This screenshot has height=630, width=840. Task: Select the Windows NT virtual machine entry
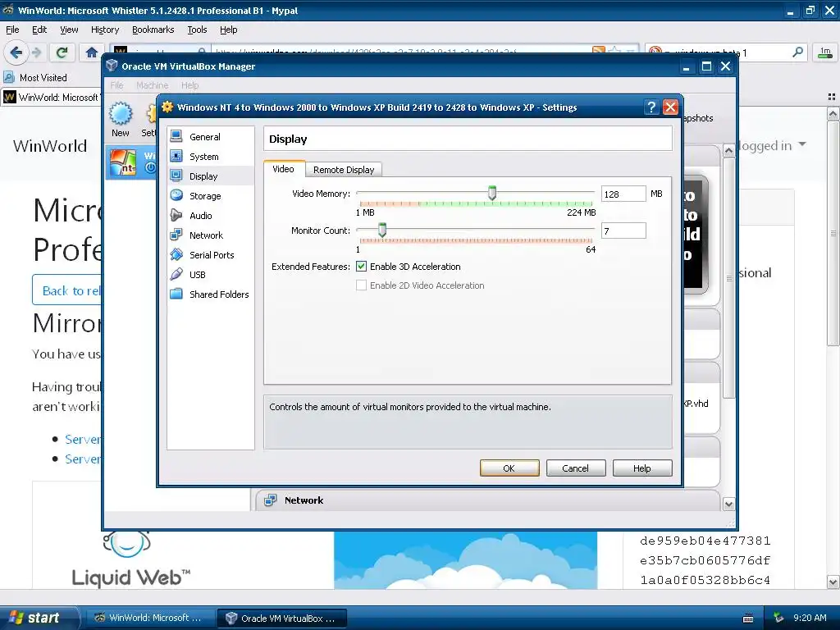pyautogui.click(x=131, y=163)
